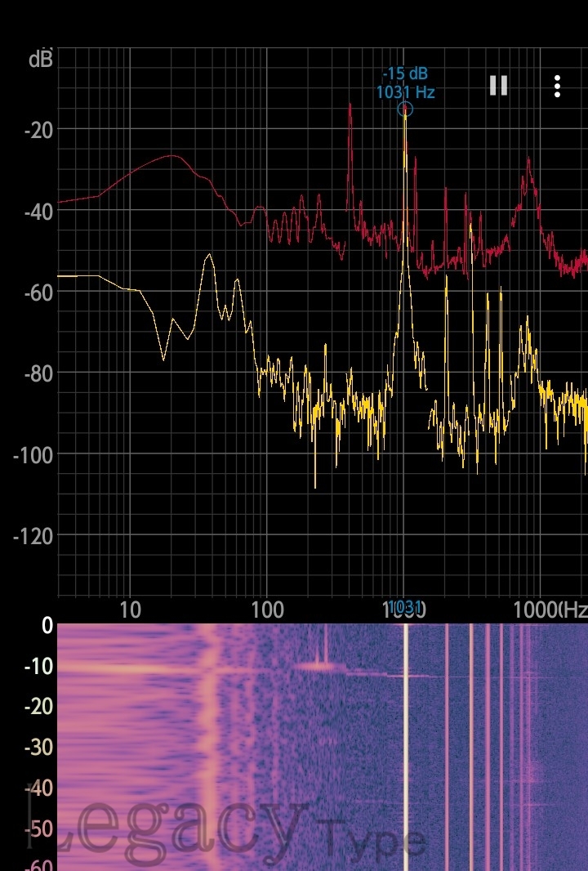Tap the dB axis unit label

[x=41, y=58]
